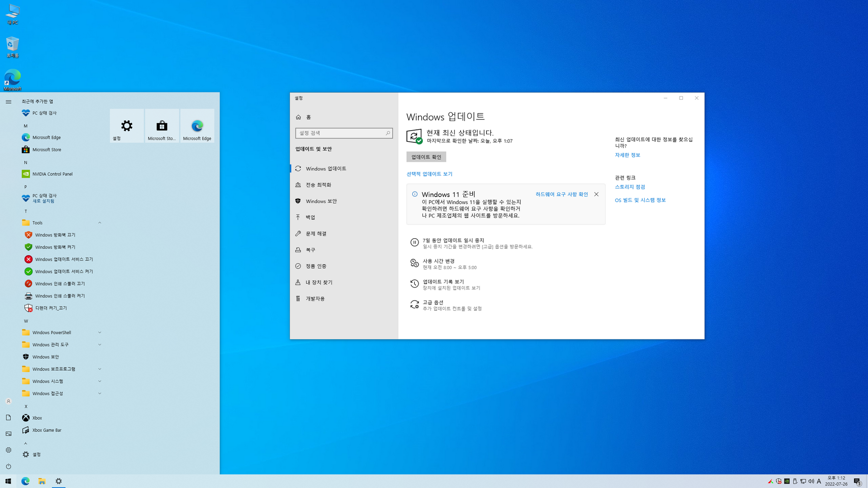Open 자세한 정보 link
868x488 pixels.
coord(627,155)
